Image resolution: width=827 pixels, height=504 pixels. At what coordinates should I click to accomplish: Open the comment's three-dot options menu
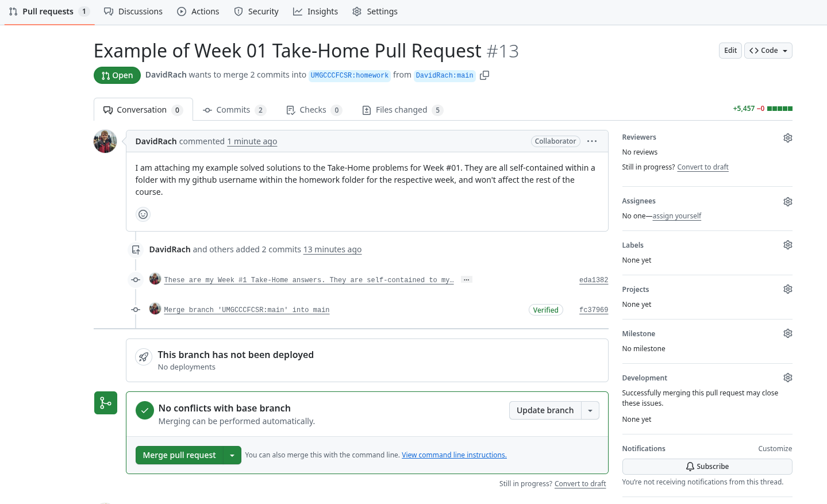(x=592, y=141)
